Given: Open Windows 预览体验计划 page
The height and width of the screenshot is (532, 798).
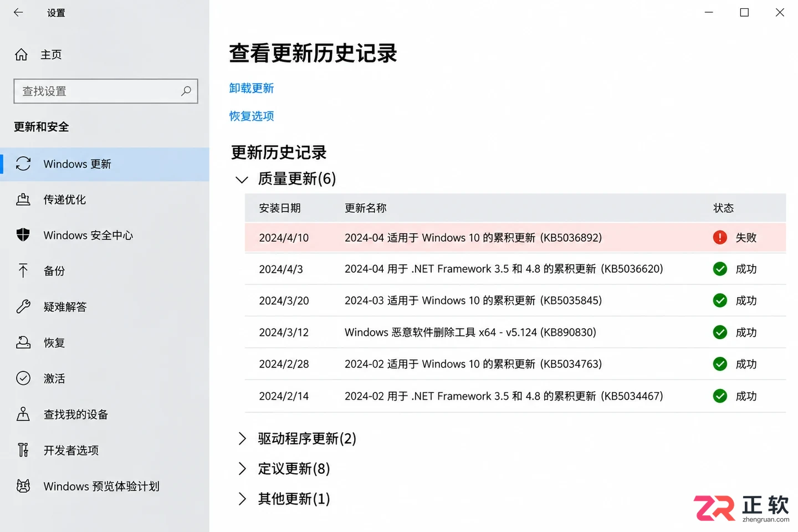Looking at the screenshot, I should [x=101, y=486].
